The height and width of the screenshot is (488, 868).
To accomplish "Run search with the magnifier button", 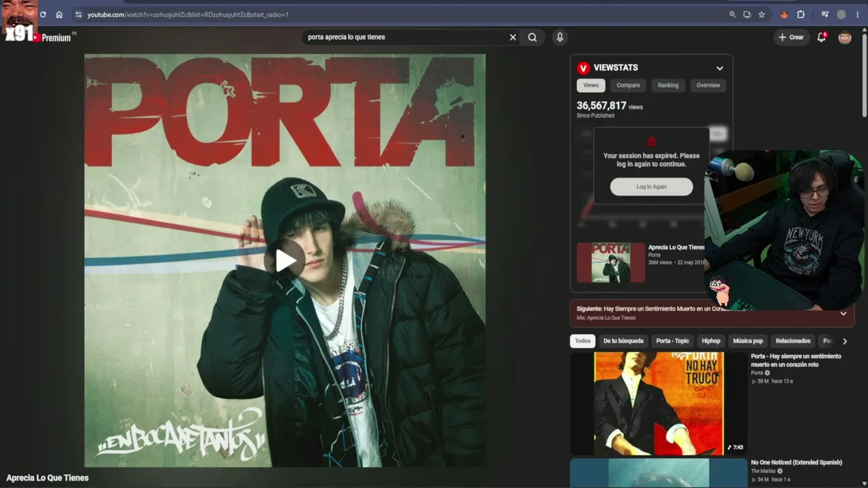I will click(x=532, y=37).
